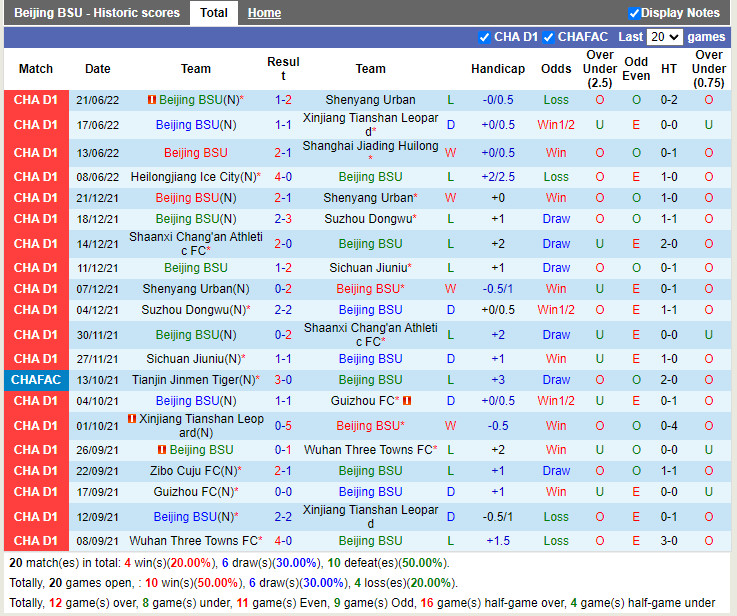Open Tianjin Jinmen Tiger(N) team page
This screenshot has width=737, height=616.
tap(192, 380)
